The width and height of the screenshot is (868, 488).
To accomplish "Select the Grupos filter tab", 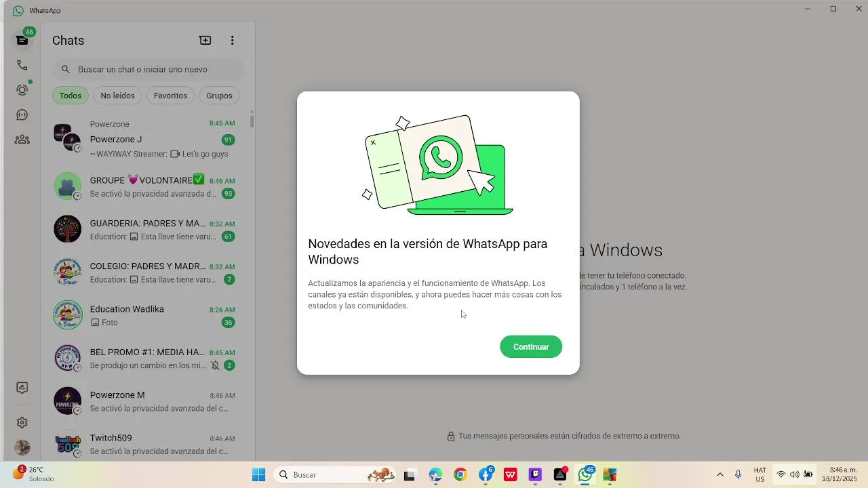I will pyautogui.click(x=219, y=96).
